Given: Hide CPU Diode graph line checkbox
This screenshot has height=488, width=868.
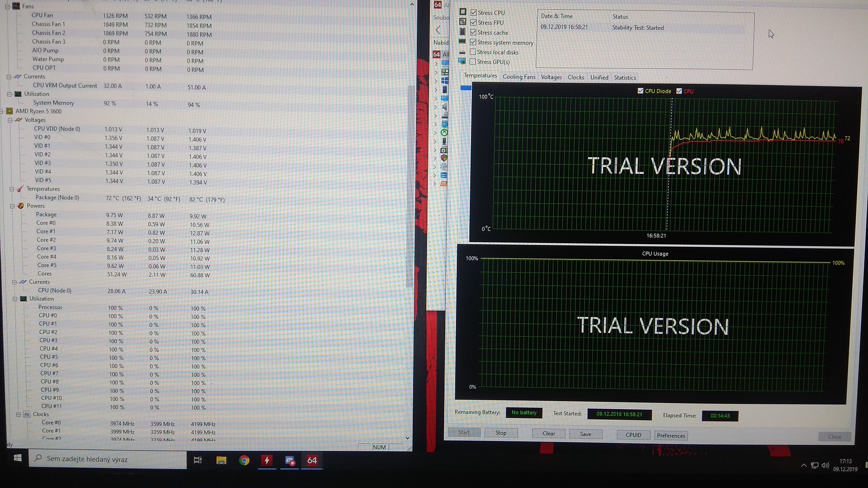Looking at the screenshot, I should coord(641,91).
